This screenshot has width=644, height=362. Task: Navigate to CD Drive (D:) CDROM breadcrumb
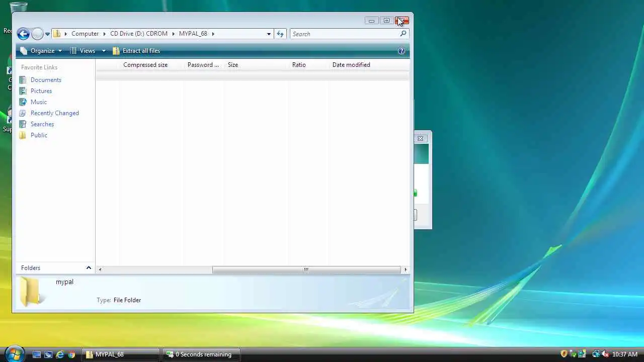coord(139,34)
